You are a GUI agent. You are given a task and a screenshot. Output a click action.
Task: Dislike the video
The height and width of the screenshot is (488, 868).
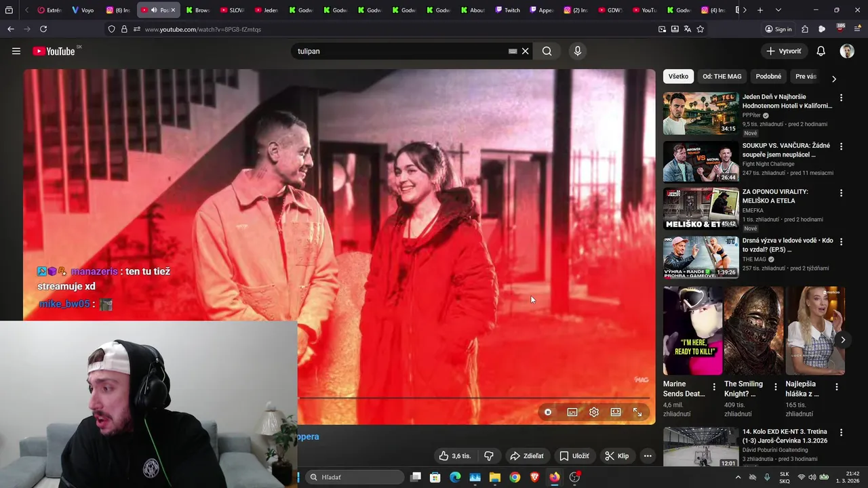(488, 456)
